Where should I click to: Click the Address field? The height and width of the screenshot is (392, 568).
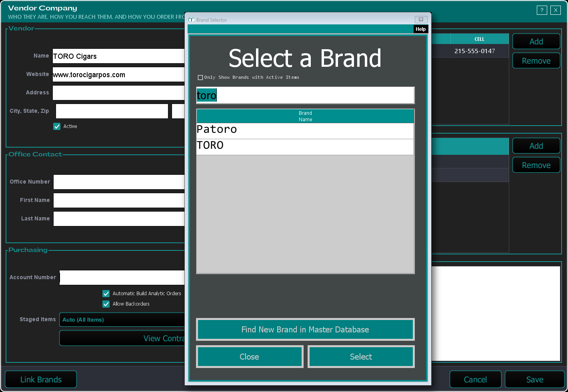(118, 93)
